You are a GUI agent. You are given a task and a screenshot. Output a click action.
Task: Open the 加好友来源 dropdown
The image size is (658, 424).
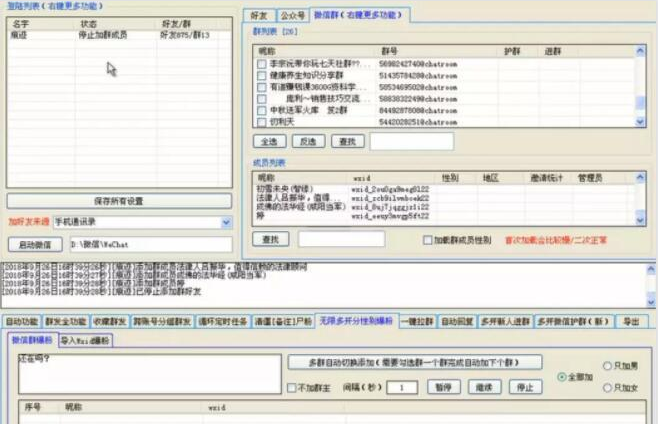click(226, 222)
